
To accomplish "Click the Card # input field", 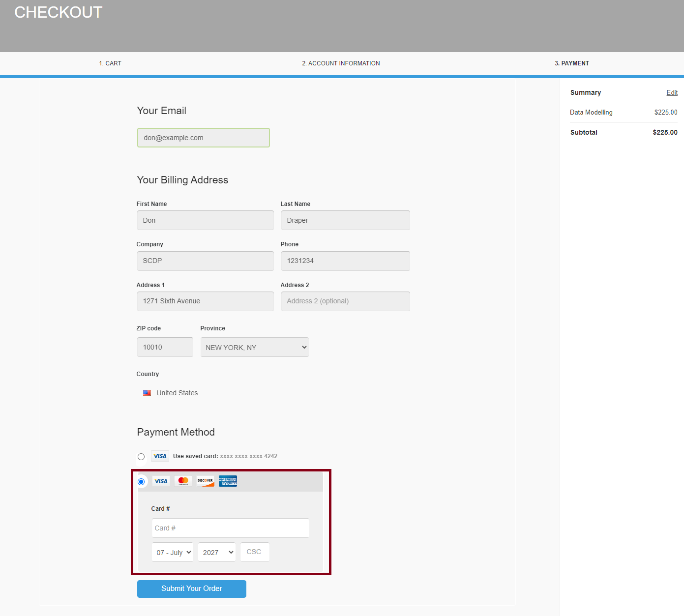I will pyautogui.click(x=230, y=528).
